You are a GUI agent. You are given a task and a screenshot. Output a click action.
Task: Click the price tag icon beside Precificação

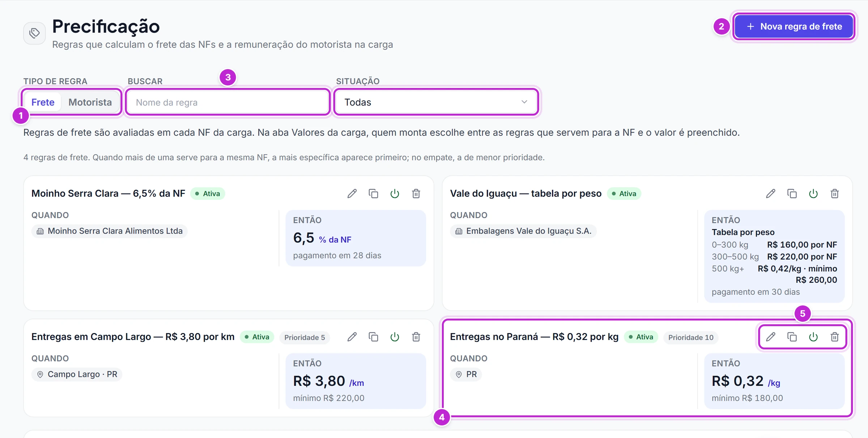point(34,33)
